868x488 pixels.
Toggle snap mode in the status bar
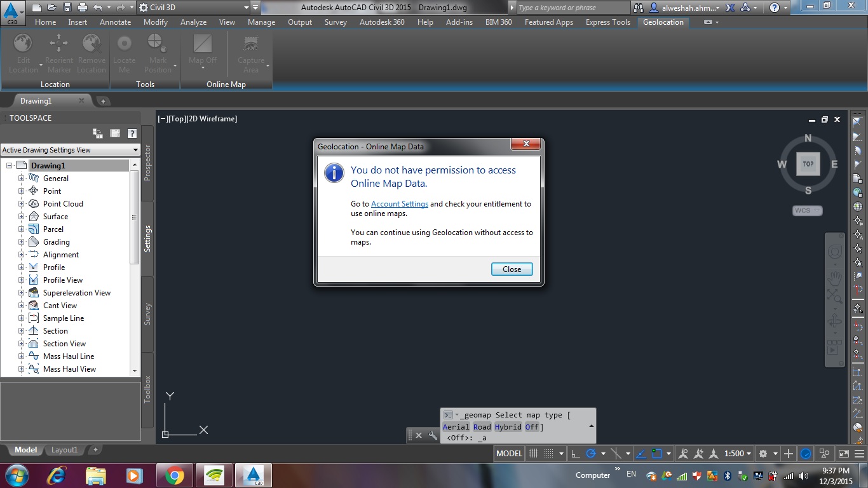tap(534, 453)
